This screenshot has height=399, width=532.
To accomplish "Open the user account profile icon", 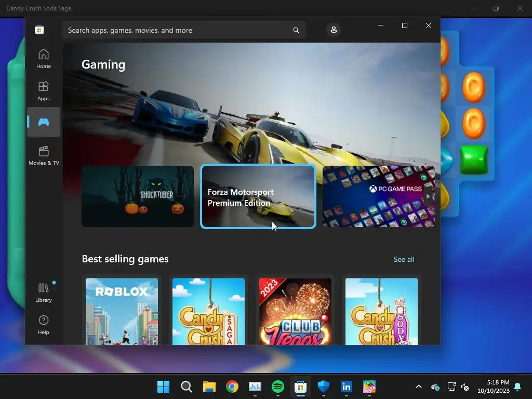I will (334, 30).
